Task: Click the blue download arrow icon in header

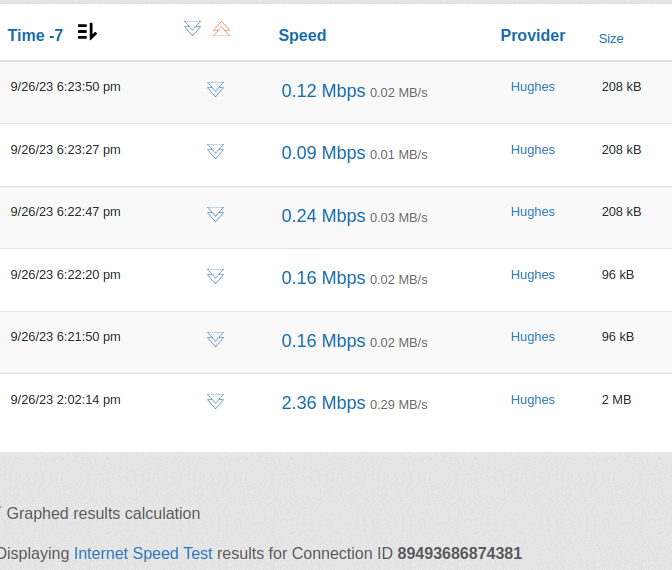Action: (193, 29)
